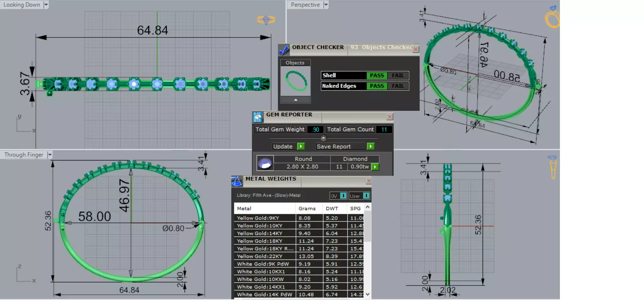Select the bracelet thumbnail in Object Checker
Screen dimensions: 644x300
296,81
